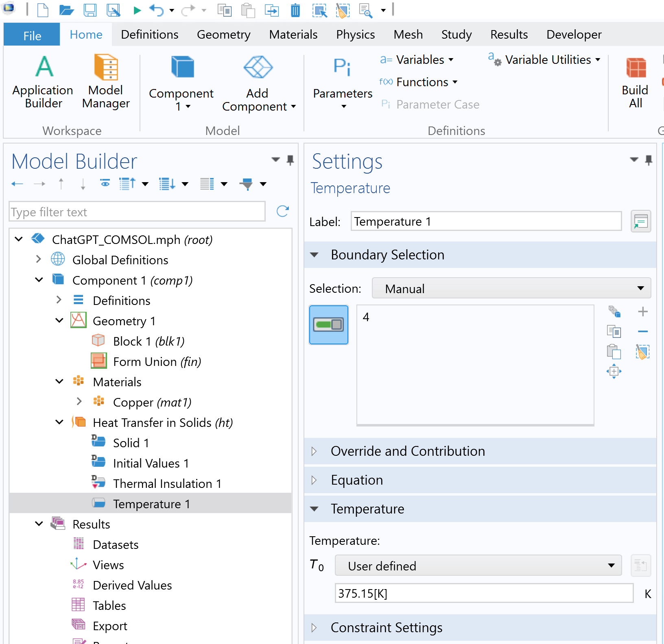Toggle the Show More Options eye icon
The width and height of the screenshot is (664, 644).
[x=105, y=184]
